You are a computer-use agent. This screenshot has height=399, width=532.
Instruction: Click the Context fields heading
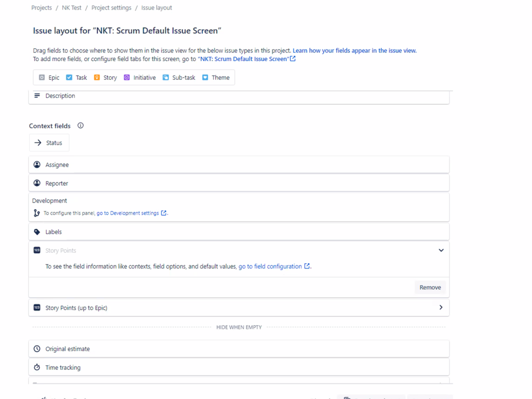pos(50,126)
